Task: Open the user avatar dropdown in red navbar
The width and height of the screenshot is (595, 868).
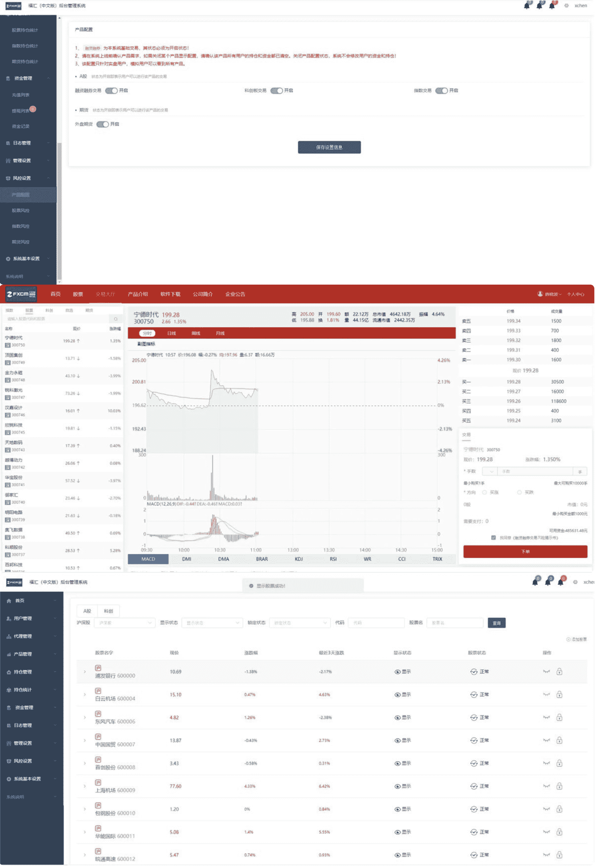Action: pyautogui.click(x=549, y=294)
